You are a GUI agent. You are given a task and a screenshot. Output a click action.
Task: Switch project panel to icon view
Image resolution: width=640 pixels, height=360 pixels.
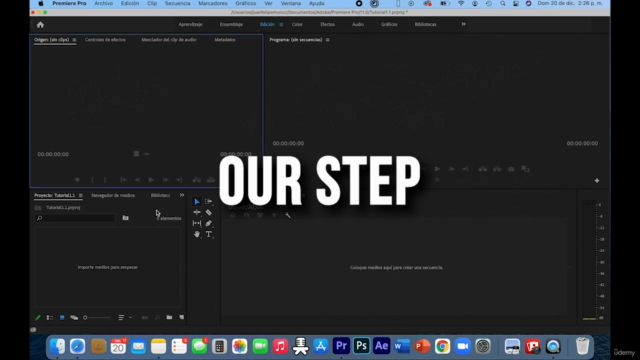click(x=62, y=318)
